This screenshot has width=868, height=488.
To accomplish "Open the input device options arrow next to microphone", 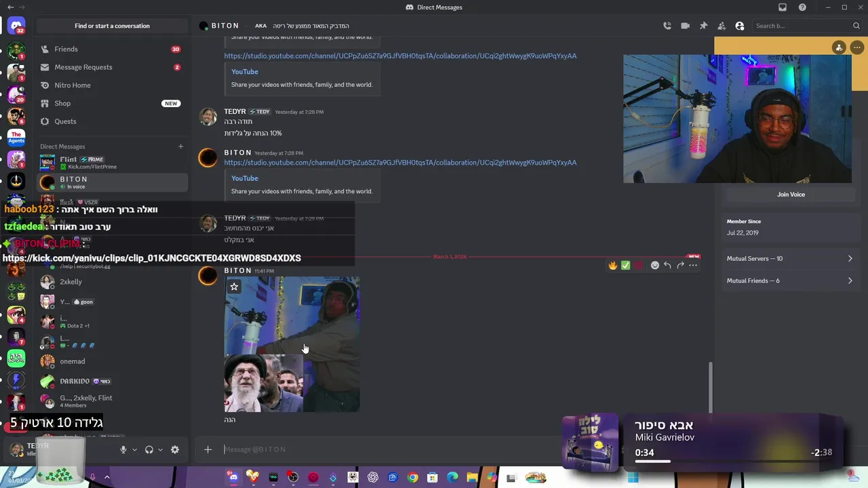I will point(134,449).
